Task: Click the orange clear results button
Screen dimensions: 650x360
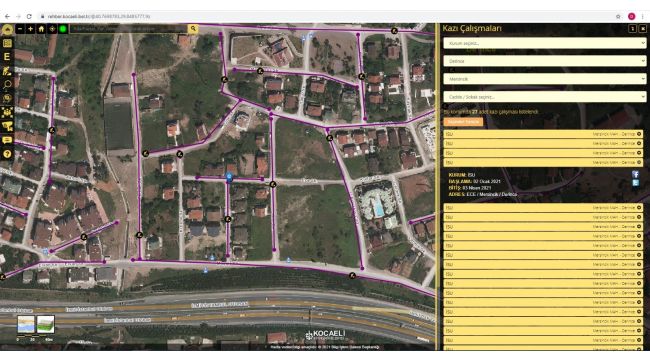Action: pyautogui.click(x=463, y=122)
